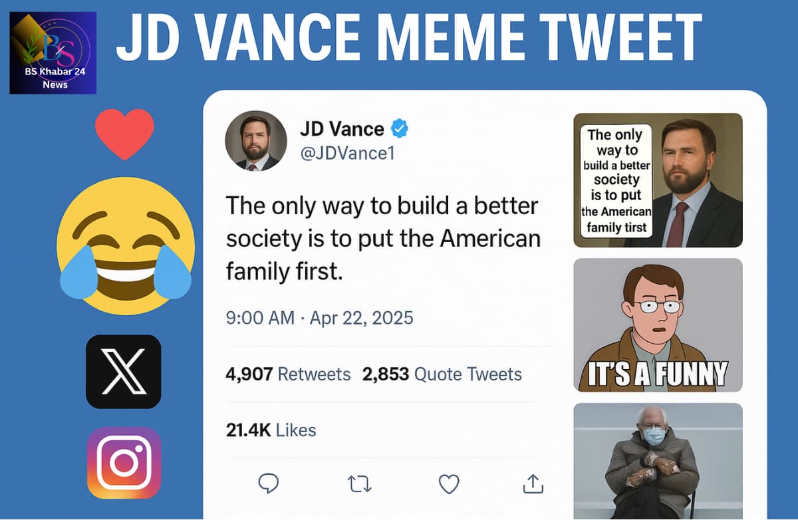
Task: Select the JD VANCE MEME TWEET header text
Action: [406, 38]
